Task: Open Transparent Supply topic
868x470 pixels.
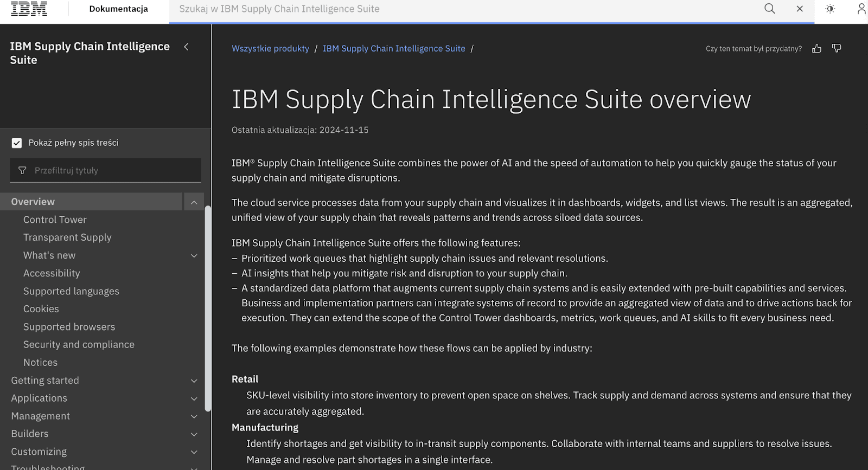Action: click(67, 237)
